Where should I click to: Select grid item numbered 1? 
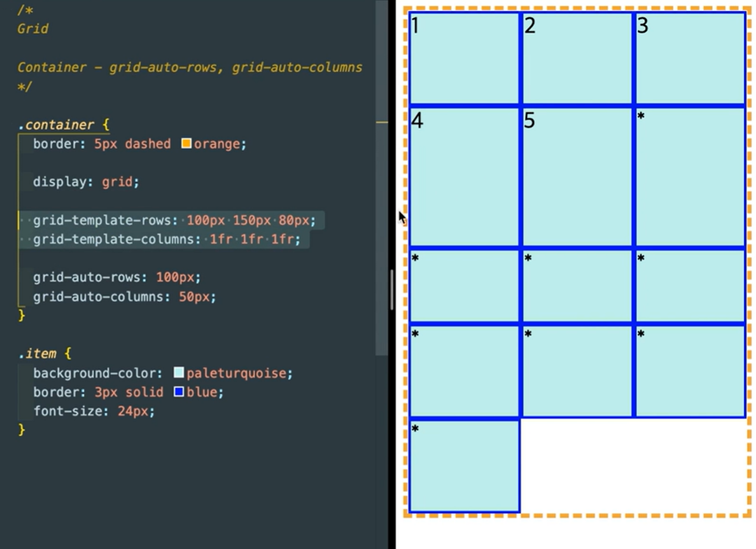click(464, 56)
